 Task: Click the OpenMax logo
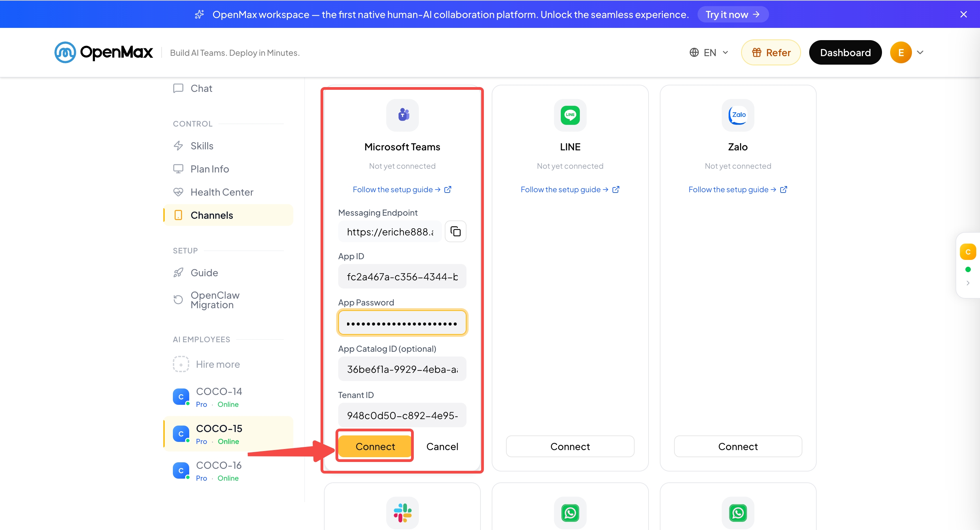[103, 52]
